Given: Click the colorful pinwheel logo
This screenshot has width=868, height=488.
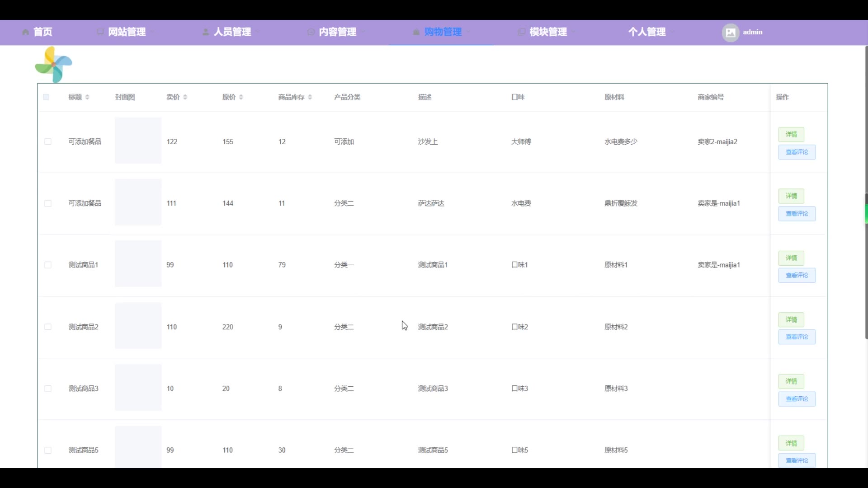Looking at the screenshot, I should (54, 65).
